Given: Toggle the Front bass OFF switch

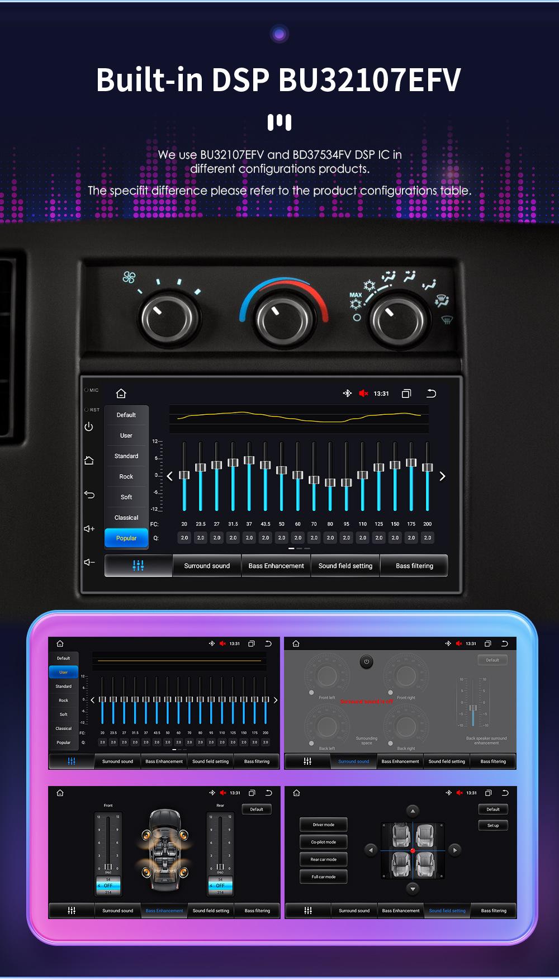Looking at the screenshot, I should (108, 886).
